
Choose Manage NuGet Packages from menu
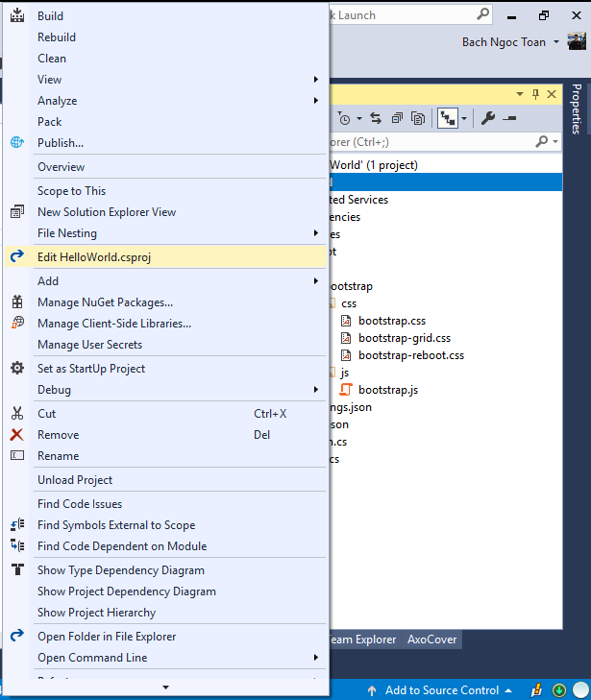[105, 302]
